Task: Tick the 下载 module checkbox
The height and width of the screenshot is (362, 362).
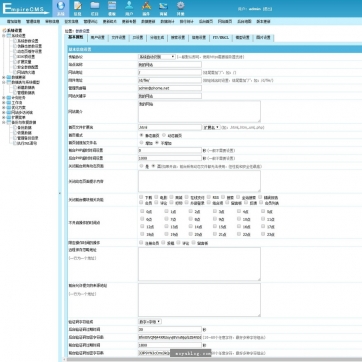Action: coord(142,197)
